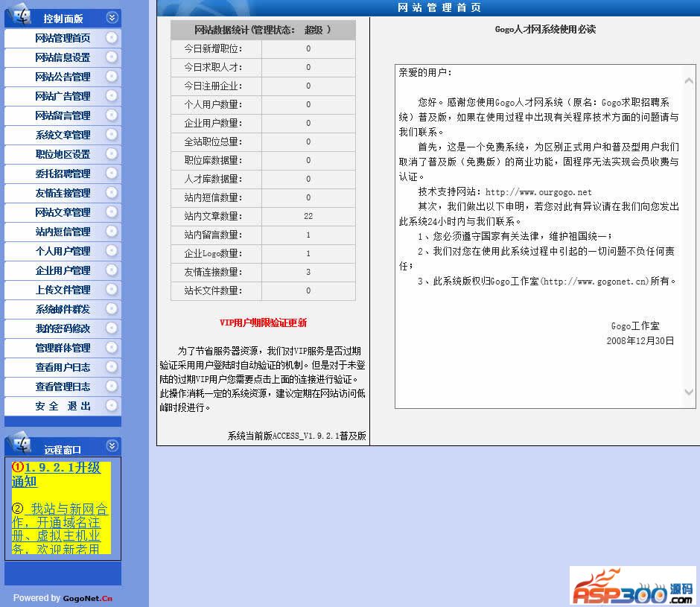Click round icon beside 网站公告管理
The image size is (700, 607).
[x=112, y=77]
